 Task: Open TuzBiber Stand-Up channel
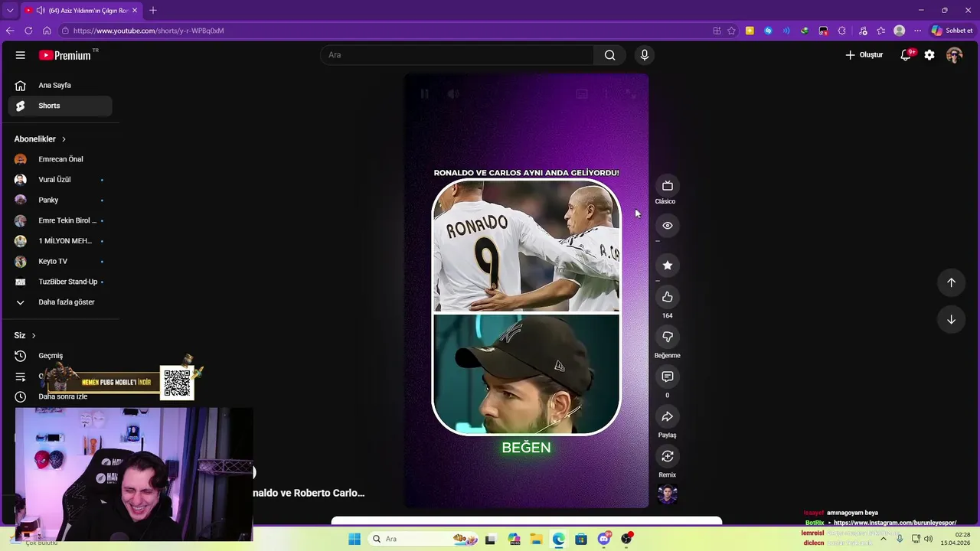pyautogui.click(x=60, y=282)
